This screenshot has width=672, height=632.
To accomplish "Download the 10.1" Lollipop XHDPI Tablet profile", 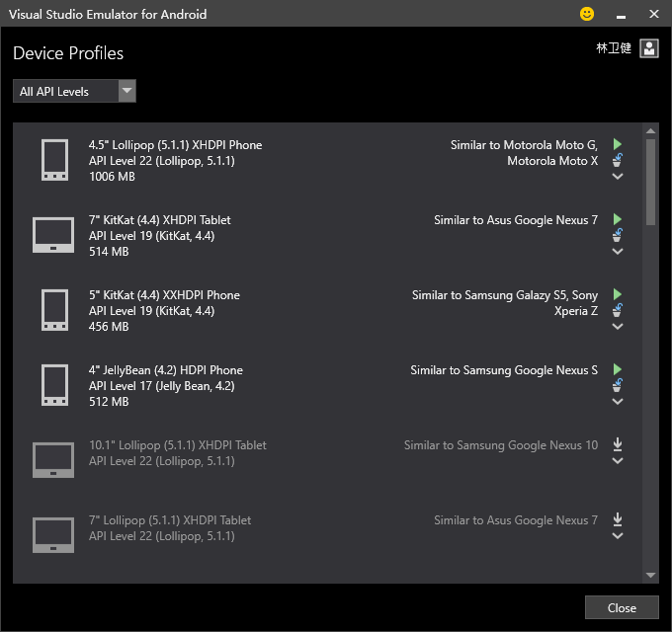I will [617, 444].
